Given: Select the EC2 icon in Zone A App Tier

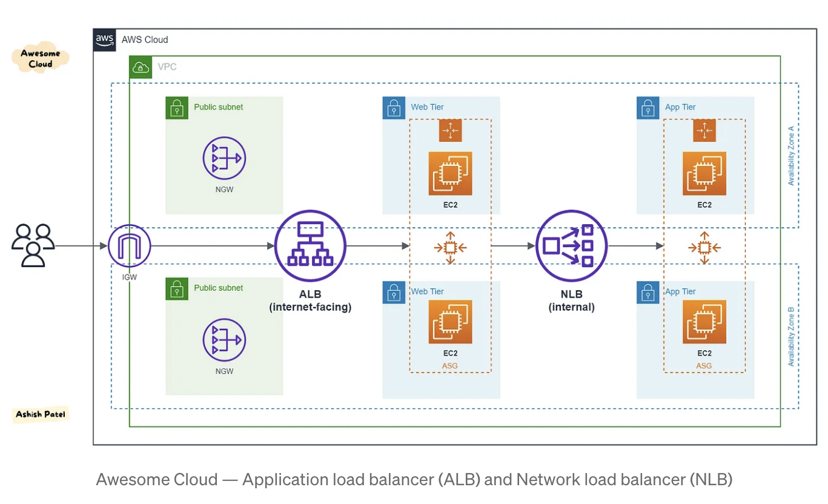Looking at the screenshot, I should point(704,173).
